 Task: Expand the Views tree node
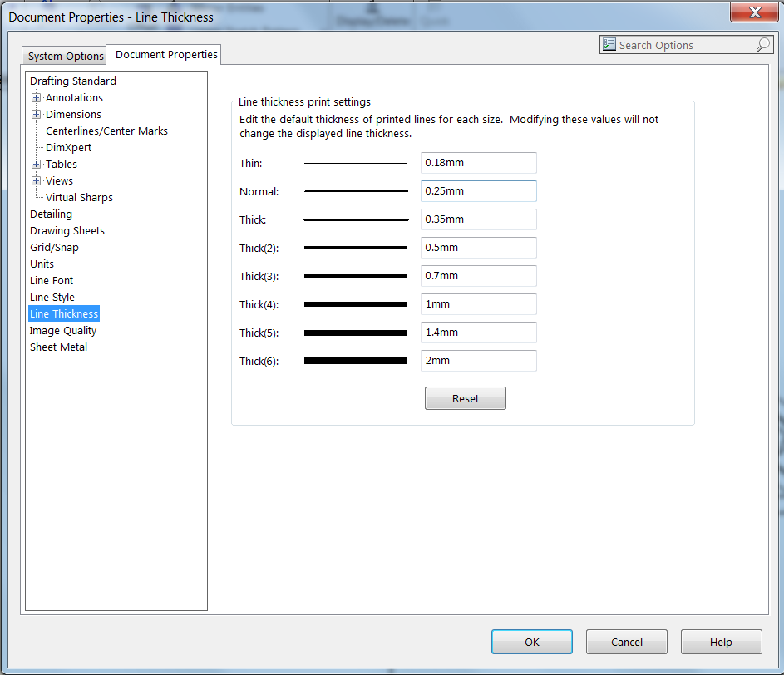click(36, 180)
